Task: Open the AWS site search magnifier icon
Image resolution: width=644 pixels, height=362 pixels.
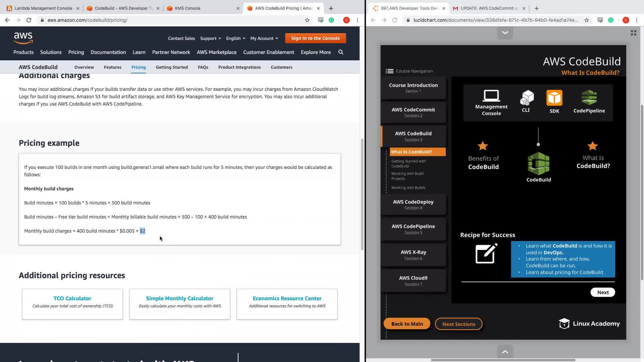Action: pyautogui.click(x=341, y=52)
